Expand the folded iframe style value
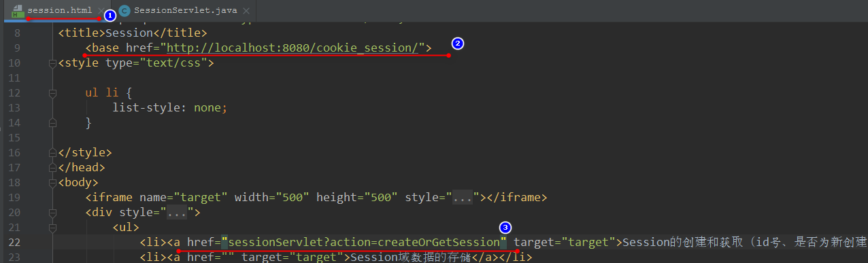 (463, 198)
